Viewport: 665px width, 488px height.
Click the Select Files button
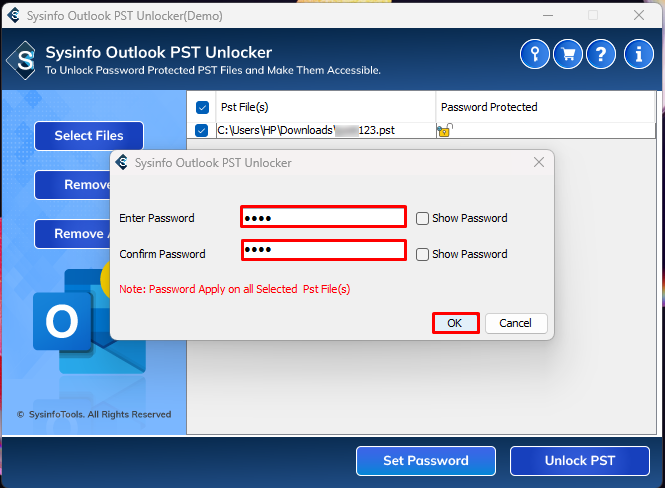[88, 136]
